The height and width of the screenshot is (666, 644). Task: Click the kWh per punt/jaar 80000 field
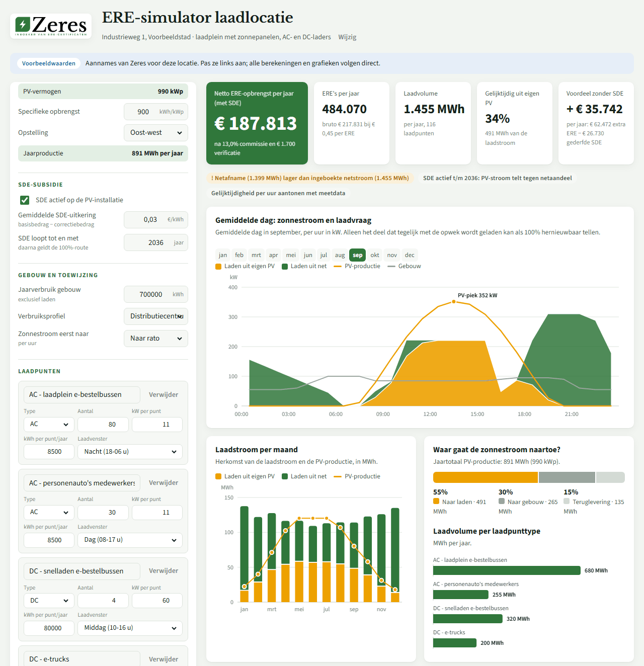[x=49, y=628]
